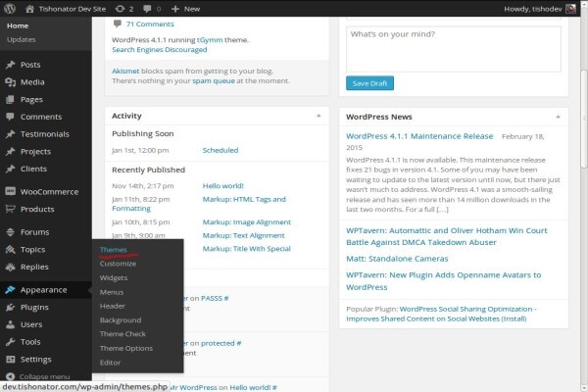Collapse the Activity widget with its arrow
Viewport: 588px width, 392px height.
coord(318,116)
